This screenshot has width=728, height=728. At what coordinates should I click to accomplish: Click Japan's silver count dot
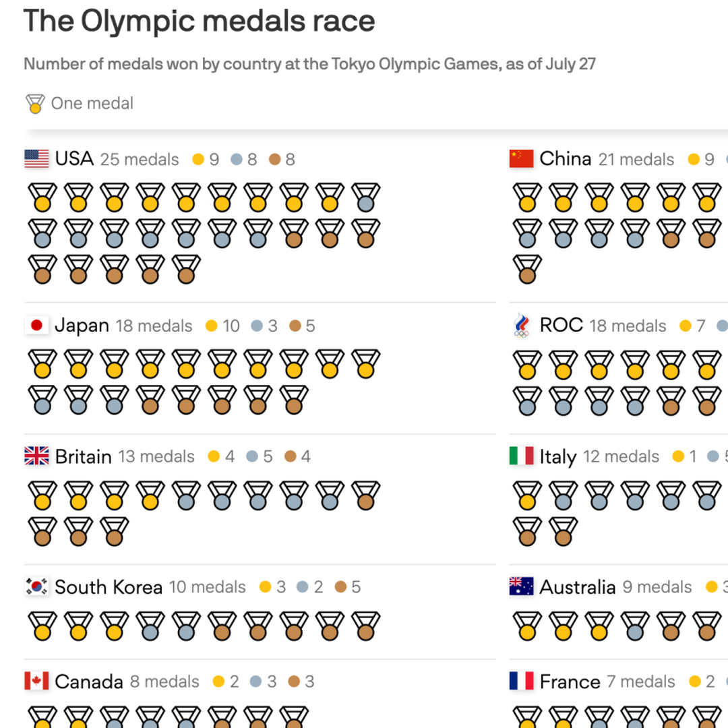[256, 326]
